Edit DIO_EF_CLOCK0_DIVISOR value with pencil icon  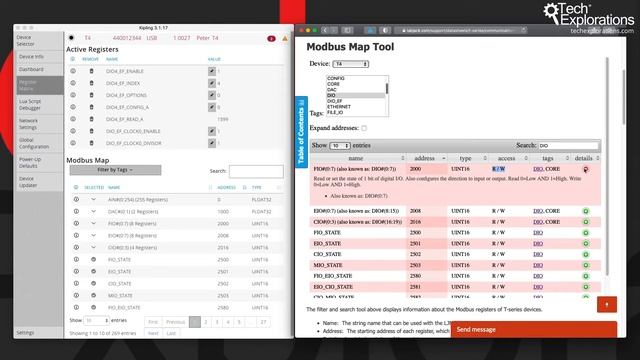tap(212, 143)
